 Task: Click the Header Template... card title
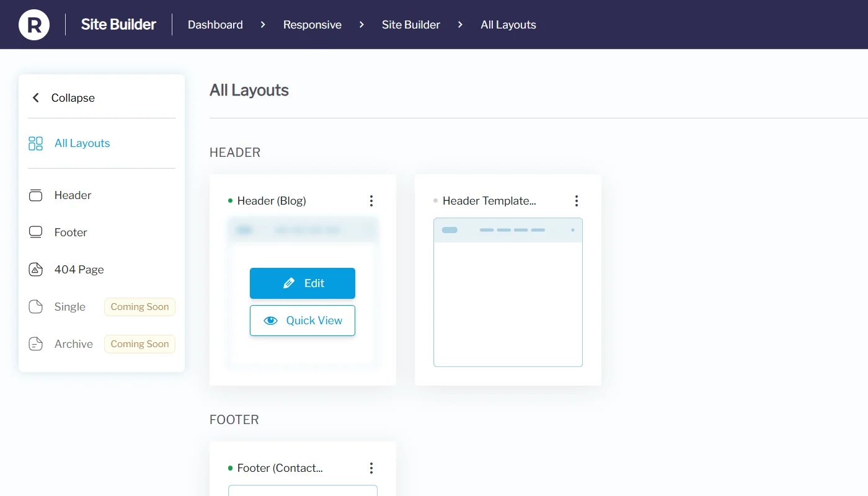[489, 201]
